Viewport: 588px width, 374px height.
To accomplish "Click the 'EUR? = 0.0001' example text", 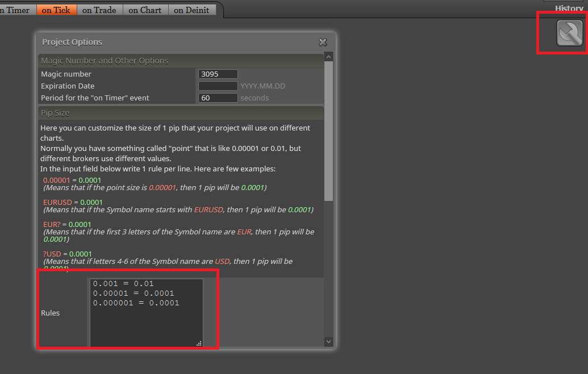I will tap(67, 225).
